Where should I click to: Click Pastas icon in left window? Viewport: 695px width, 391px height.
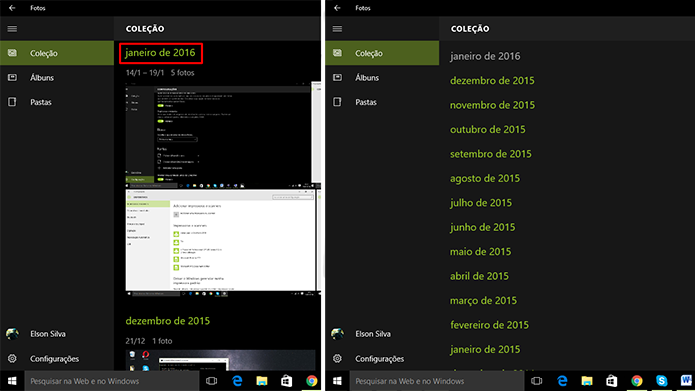click(x=12, y=102)
